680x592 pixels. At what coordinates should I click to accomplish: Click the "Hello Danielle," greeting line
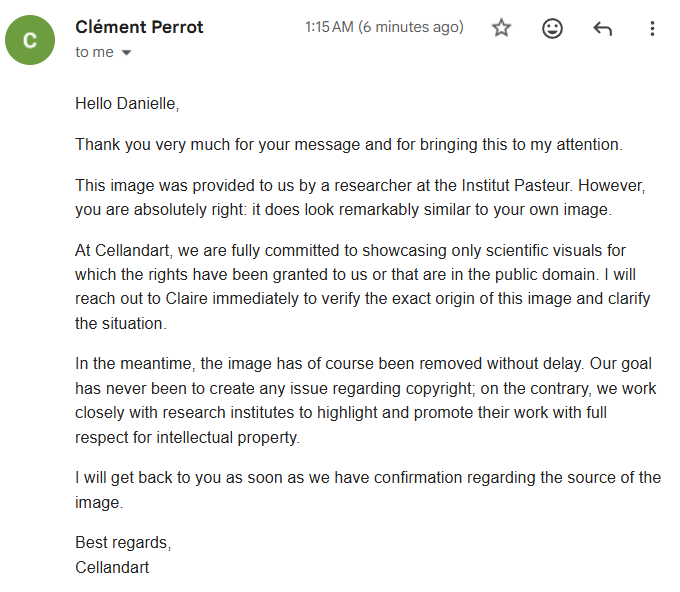tap(127, 103)
